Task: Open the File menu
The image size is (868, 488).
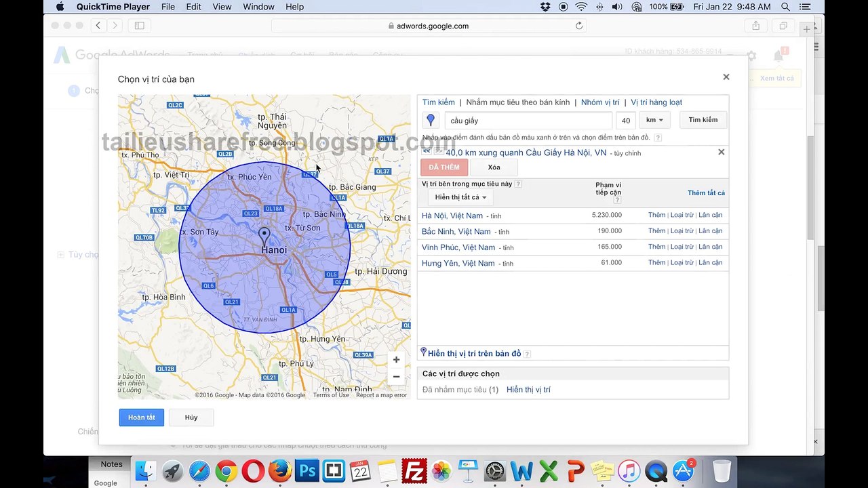Action: (x=167, y=7)
